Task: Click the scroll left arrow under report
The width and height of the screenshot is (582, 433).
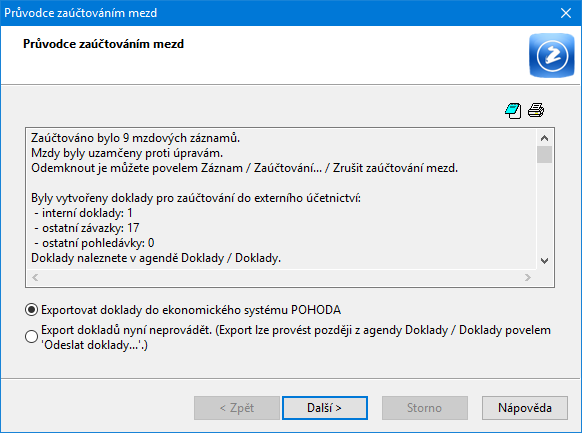Action: (x=35, y=278)
